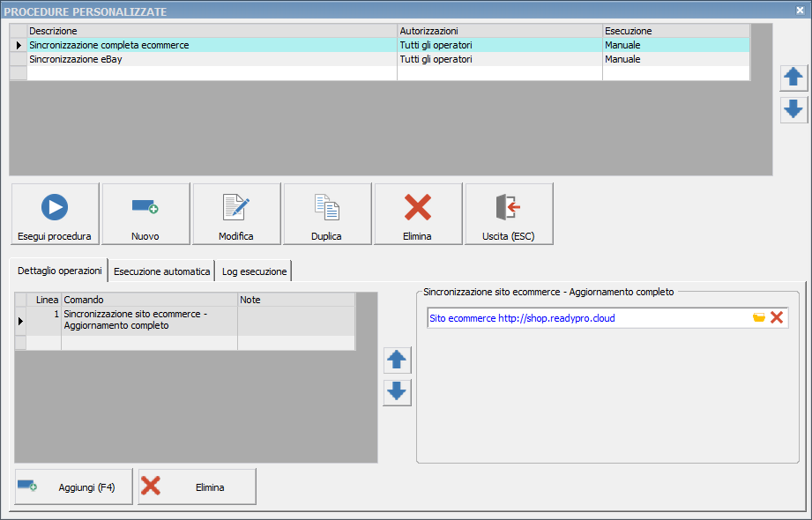
Task: Close the Procedure Personalizzate window
Action: coord(800,10)
